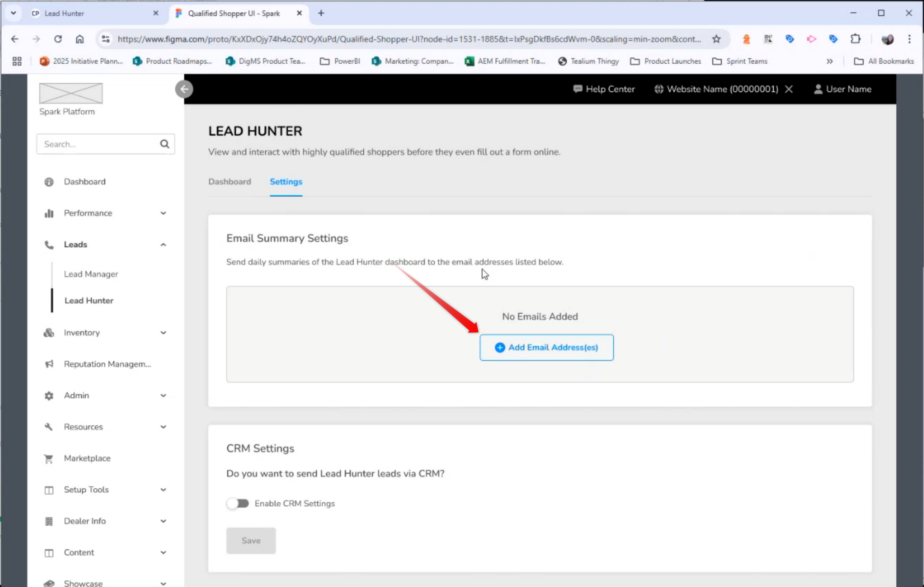Expand the Admin menu chevron
Screen dimensions: 924x587
[x=163, y=395]
